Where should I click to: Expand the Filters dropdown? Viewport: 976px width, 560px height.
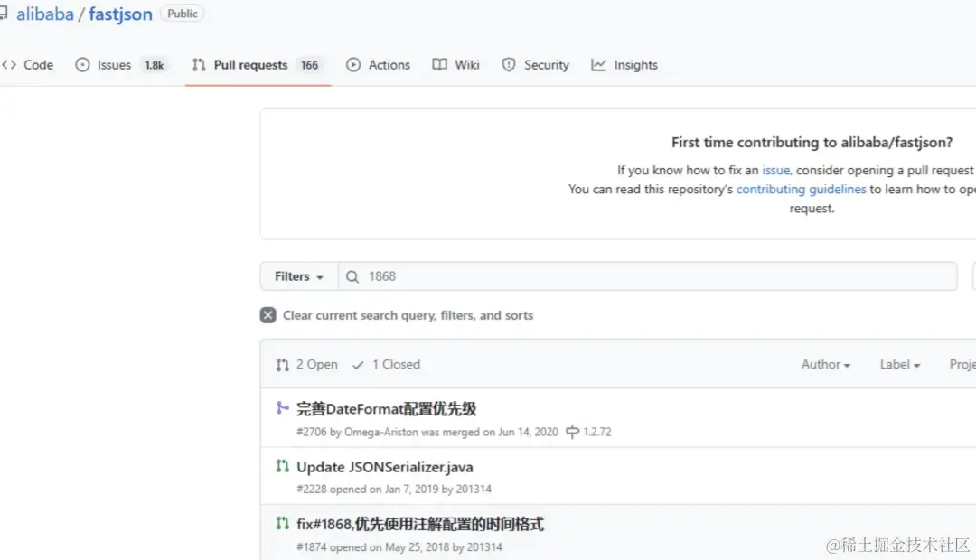coord(299,276)
